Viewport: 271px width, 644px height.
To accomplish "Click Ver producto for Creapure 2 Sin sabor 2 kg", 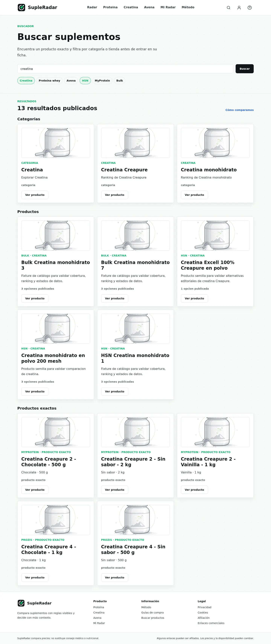I will tap(115, 490).
